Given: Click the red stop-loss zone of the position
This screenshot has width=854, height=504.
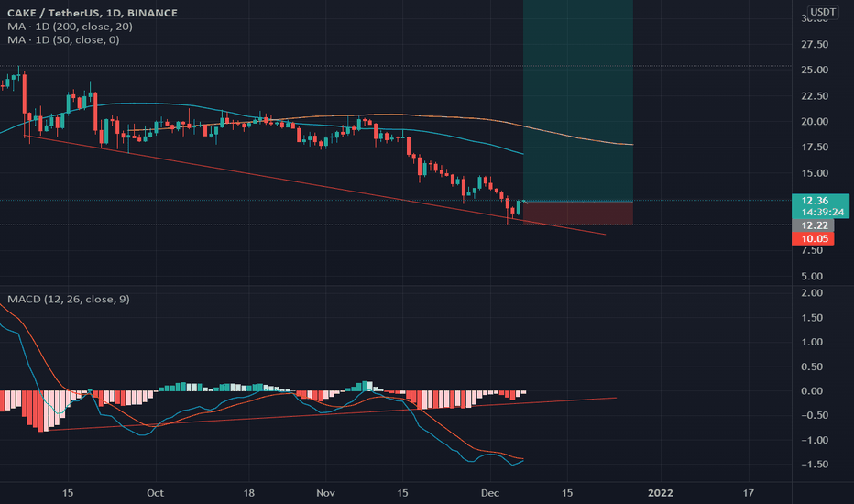Looking at the screenshot, I should [x=578, y=213].
